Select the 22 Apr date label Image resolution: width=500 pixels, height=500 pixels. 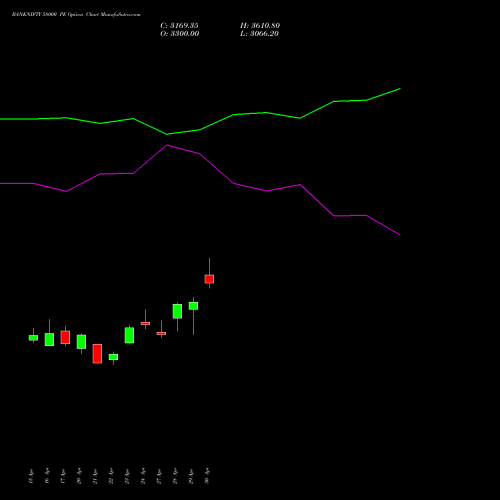pos(111,476)
